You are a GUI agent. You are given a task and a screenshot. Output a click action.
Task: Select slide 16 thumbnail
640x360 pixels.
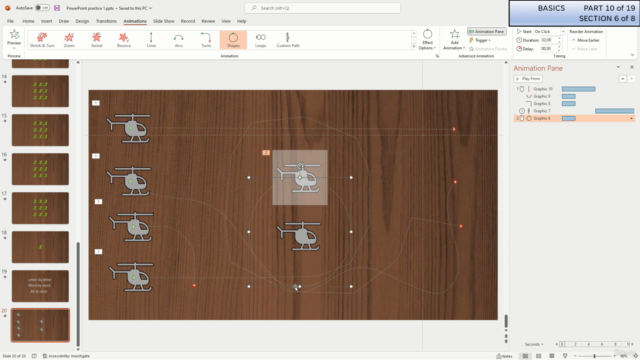tap(40, 169)
